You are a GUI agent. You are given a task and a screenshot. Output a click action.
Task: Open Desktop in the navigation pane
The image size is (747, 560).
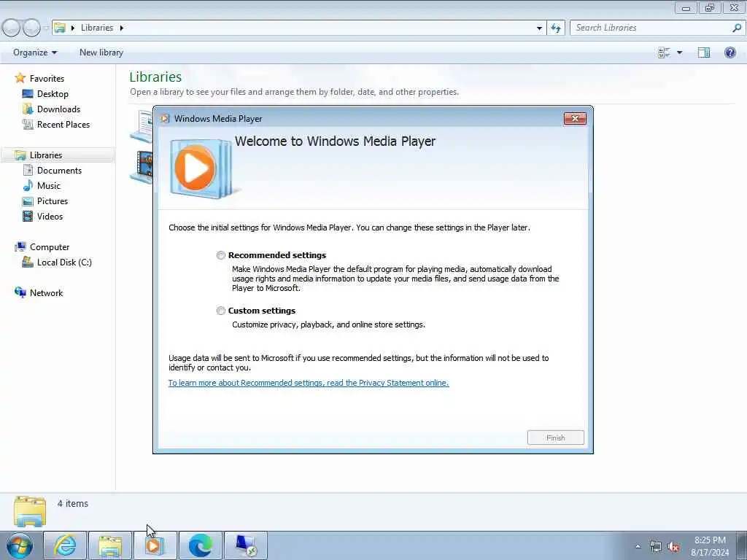point(53,94)
